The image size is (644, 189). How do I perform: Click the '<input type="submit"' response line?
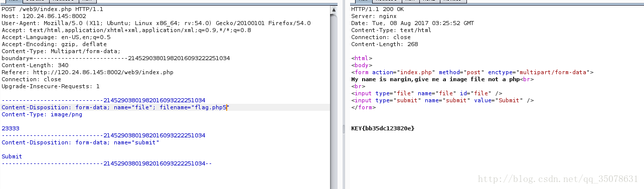442,100
